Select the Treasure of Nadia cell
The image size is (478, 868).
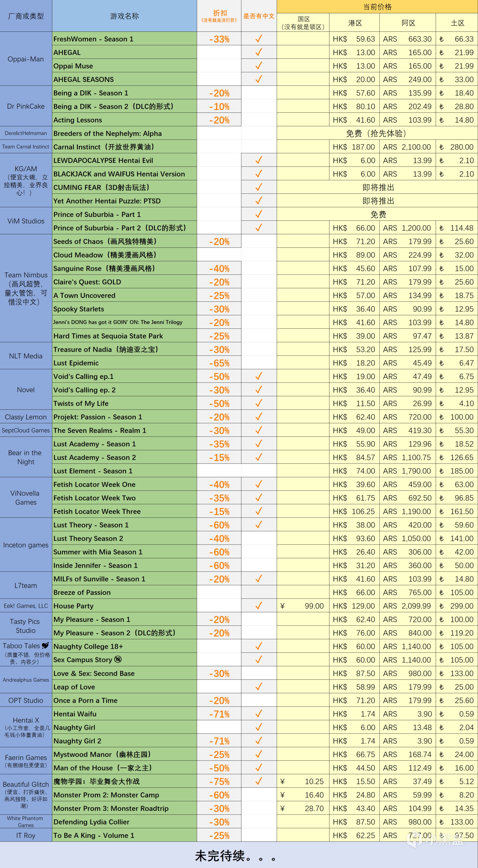tap(124, 349)
